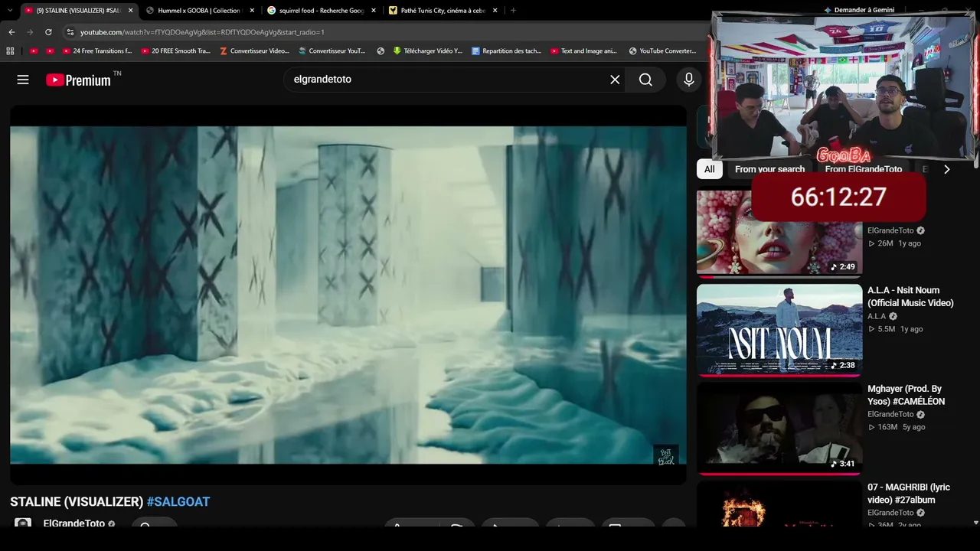Start voice search with the microphone
The height and width of the screenshot is (551, 980).
coord(689,80)
